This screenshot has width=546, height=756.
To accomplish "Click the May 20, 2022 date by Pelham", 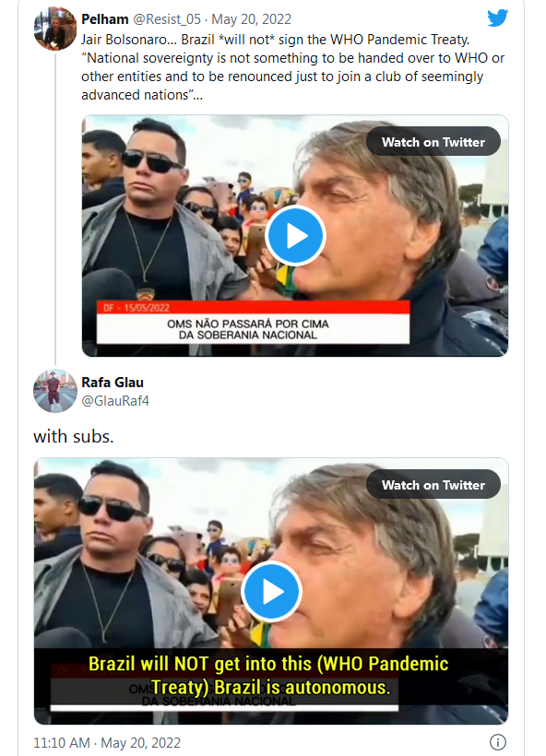I will click(251, 19).
